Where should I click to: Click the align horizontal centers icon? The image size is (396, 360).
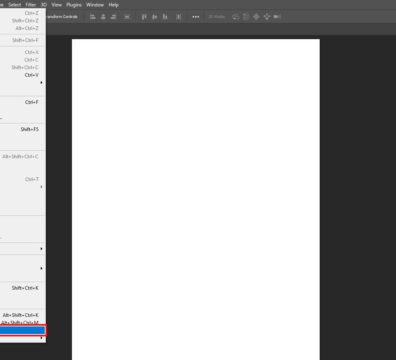pos(103,17)
